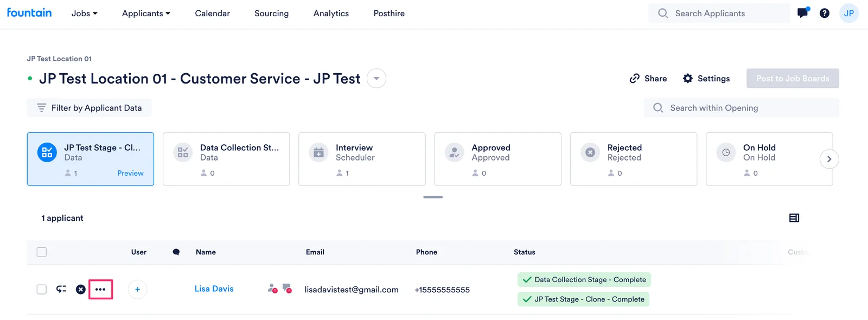Click Lisa Davis person alert icon
The height and width of the screenshot is (320, 868).
[272, 289]
